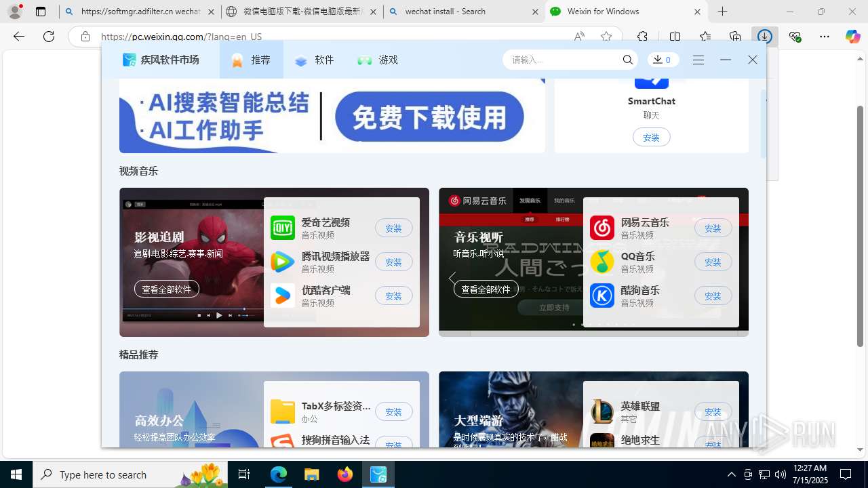The image size is (868, 488).
Task: Click the Edge address bar URL
Action: point(181,37)
